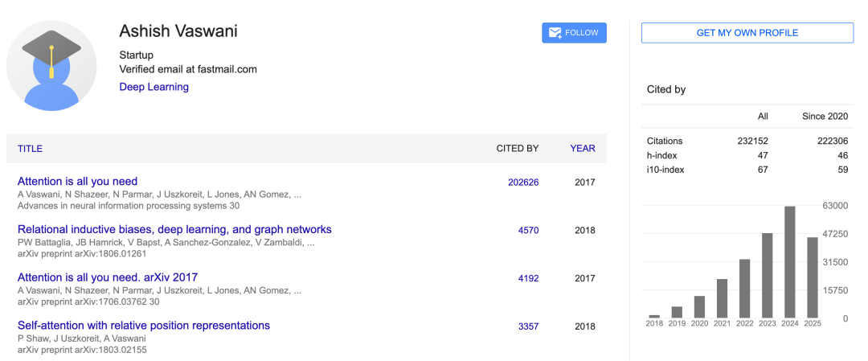Image resolution: width=868 pixels, height=361 pixels.
Task: Click Get My Own Profile button
Action: pyautogui.click(x=747, y=33)
